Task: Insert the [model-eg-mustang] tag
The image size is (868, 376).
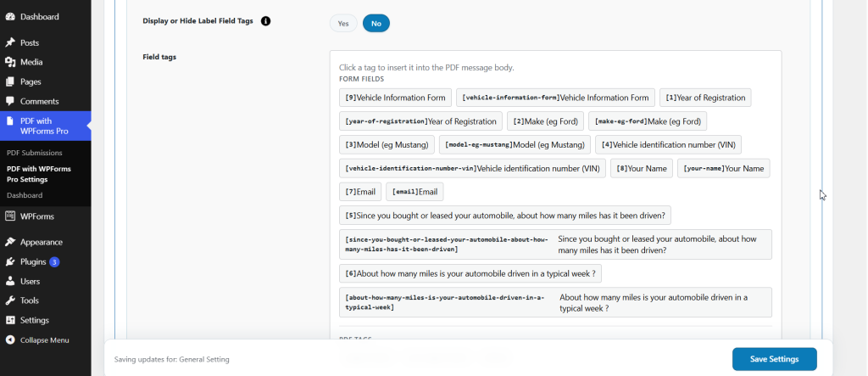Action: [515, 145]
